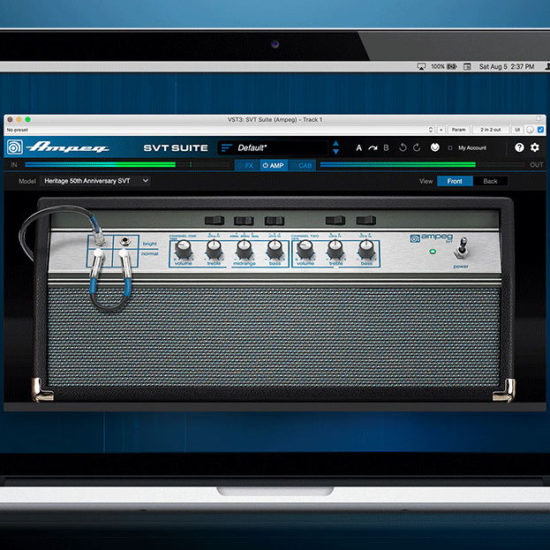Click the channel one midrange knob

click(244, 249)
